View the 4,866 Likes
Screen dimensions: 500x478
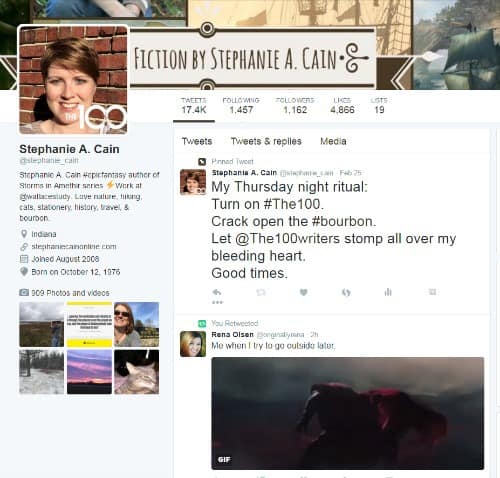pos(342,106)
